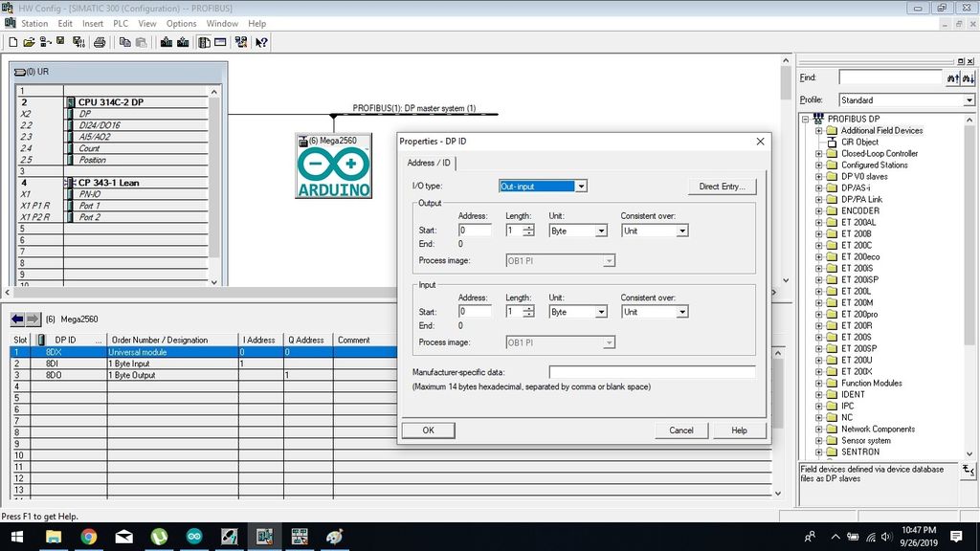
Task: Select the SENTRON catalog folder
Action: (860, 452)
